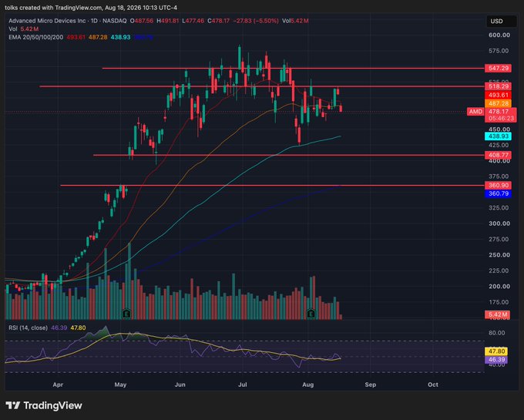Click the 300.00 price scale label
The height and width of the screenshot is (420, 524).
coord(499,223)
